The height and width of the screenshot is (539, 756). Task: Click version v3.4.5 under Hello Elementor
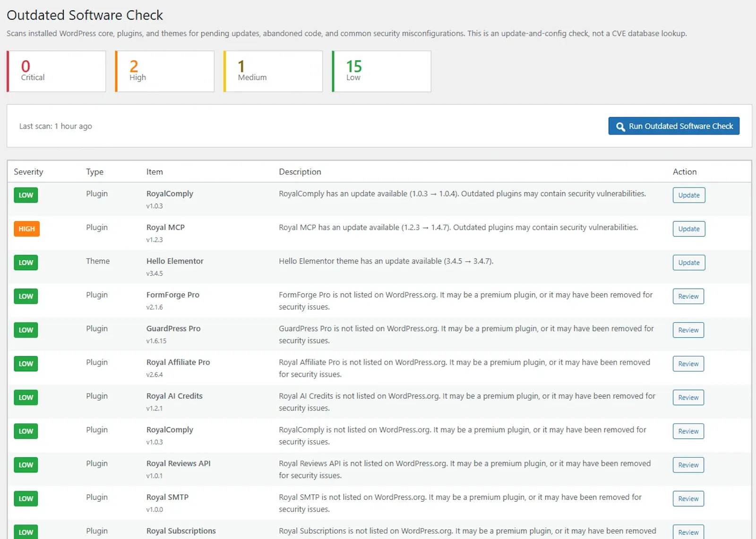155,274
